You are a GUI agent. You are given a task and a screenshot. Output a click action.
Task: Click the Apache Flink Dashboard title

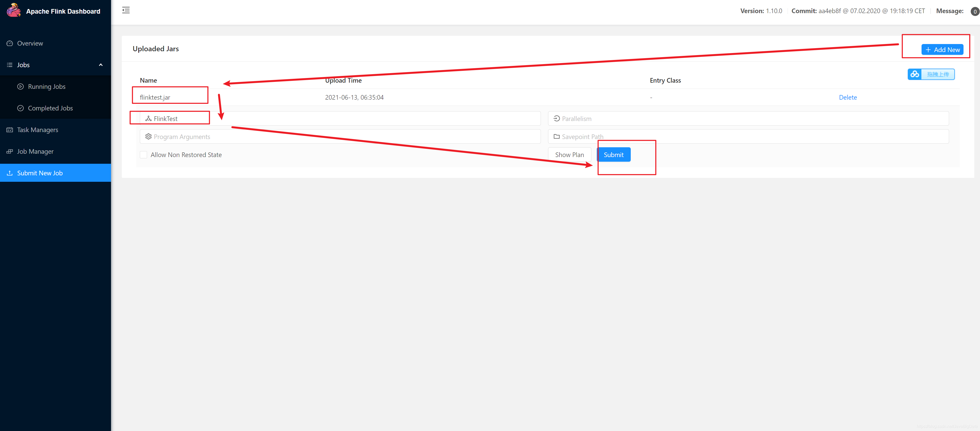coord(63,11)
